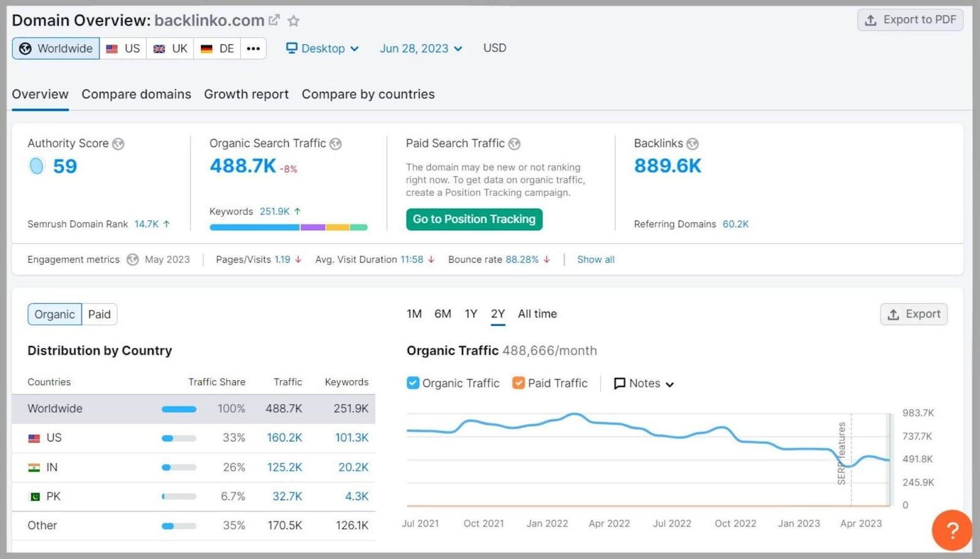The height and width of the screenshot is (559, 980).
Task: Open the orange help question-mark button
Action: [952, 530]
